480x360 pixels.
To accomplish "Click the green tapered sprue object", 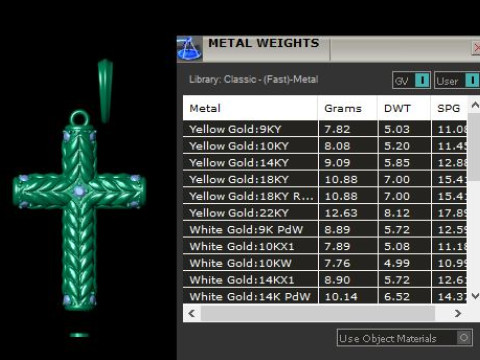I will point(105,91).
